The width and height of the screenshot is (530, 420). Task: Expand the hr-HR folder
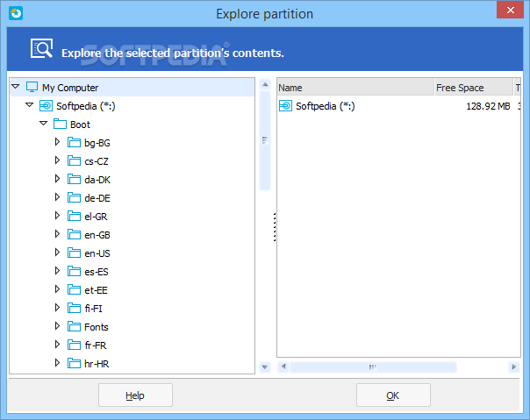click(x=57, y=363)
